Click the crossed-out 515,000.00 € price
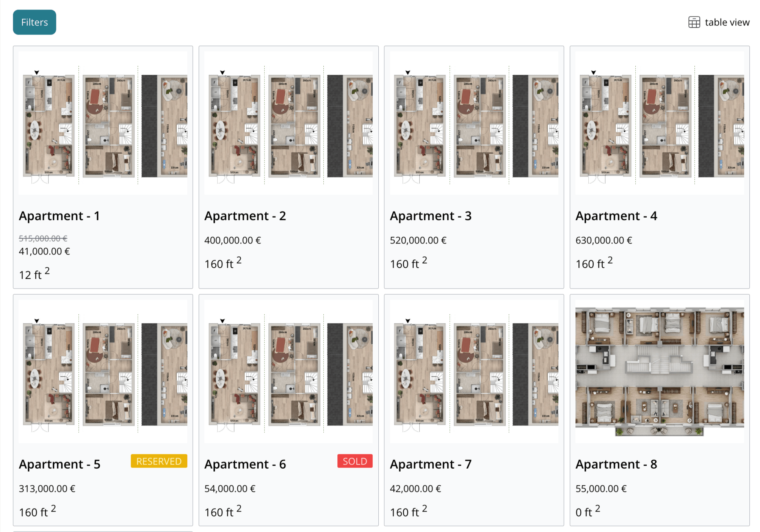 click(43, 238)
